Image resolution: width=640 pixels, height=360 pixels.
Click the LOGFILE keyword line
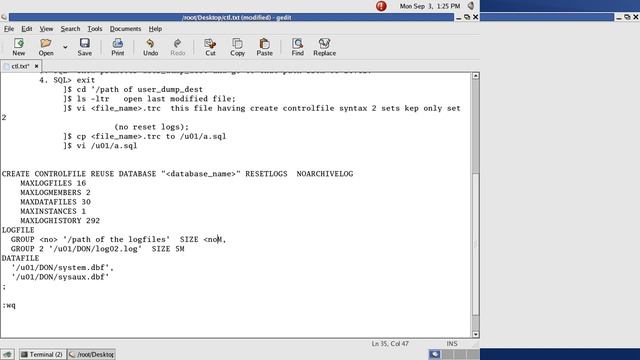[18, 230]
